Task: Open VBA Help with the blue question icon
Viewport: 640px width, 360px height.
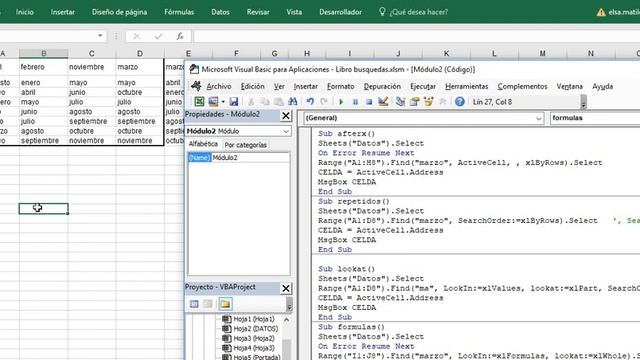Action: click(x=460, y=102)
